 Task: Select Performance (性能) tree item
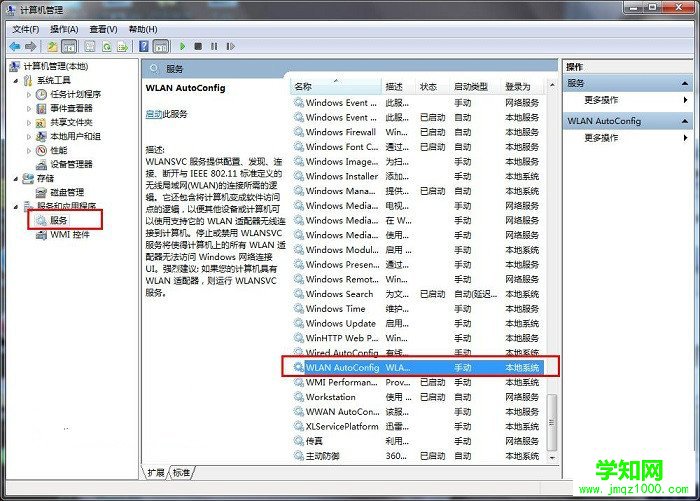point(58,150)
